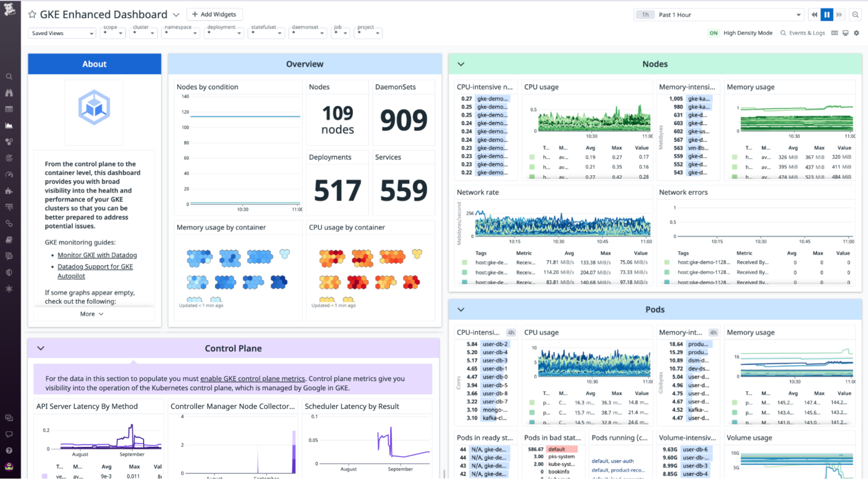Open the Past 1 Hour time range dropdown
Image resolution: width=868 pixels, height=479 pixels.
point(719,14)
